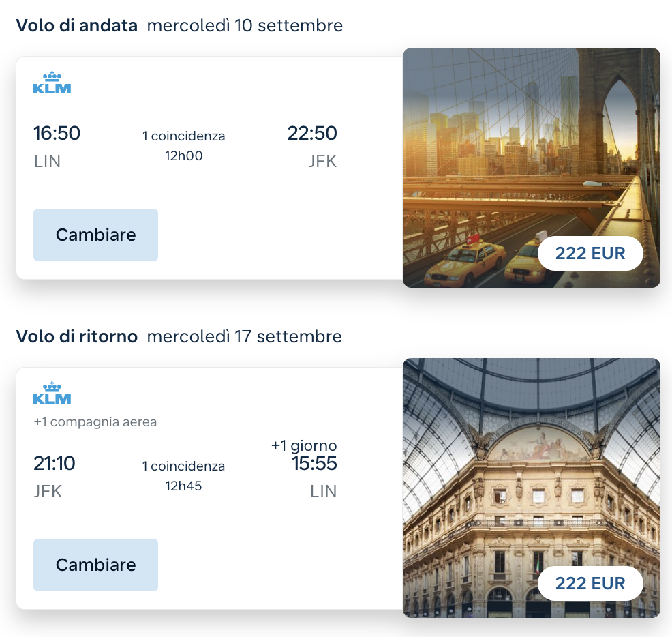Change the return flight with Cambiare
The image size is (672, 637).
point(95,565)
